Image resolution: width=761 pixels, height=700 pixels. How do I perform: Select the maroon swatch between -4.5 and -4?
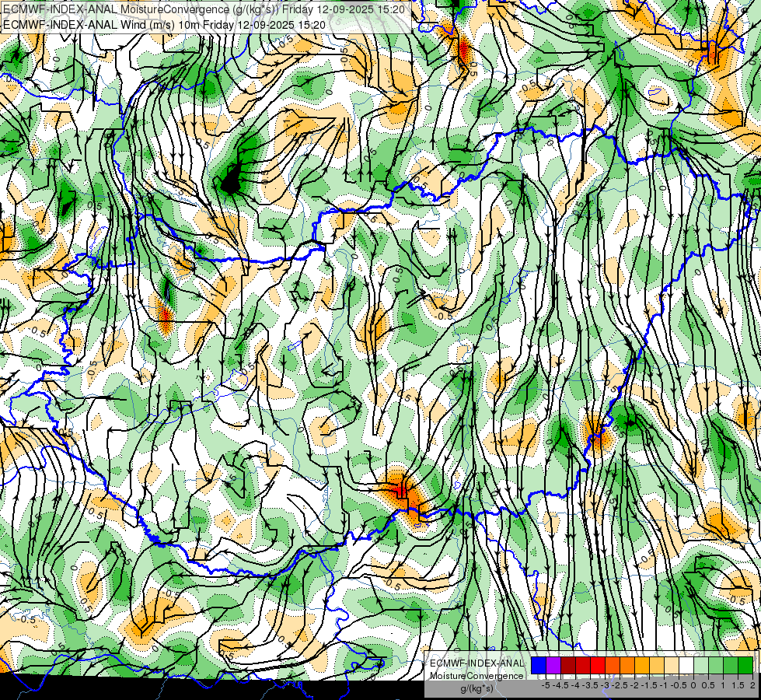coord(568,666)
